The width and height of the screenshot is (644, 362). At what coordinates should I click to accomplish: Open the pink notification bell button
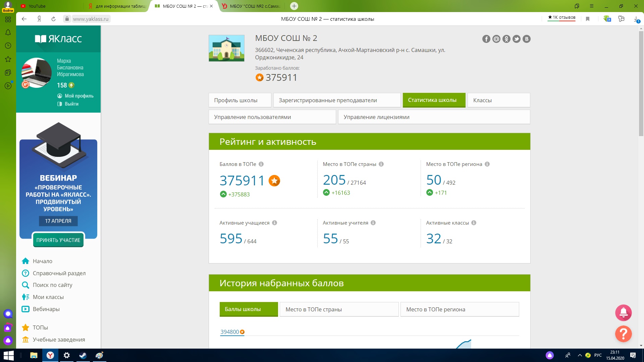pos(623,313)
